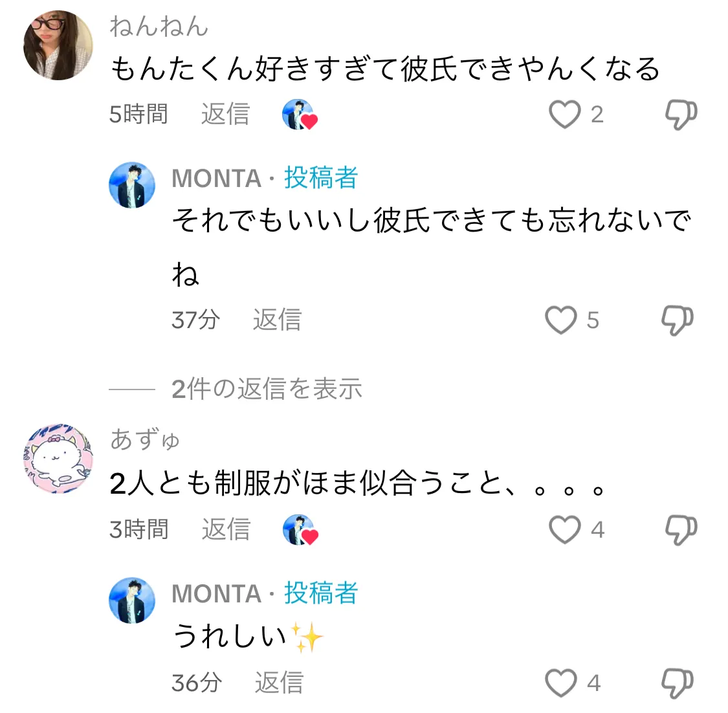
Task: Open the ねんねん username link
Action: (x=159, y=26)
